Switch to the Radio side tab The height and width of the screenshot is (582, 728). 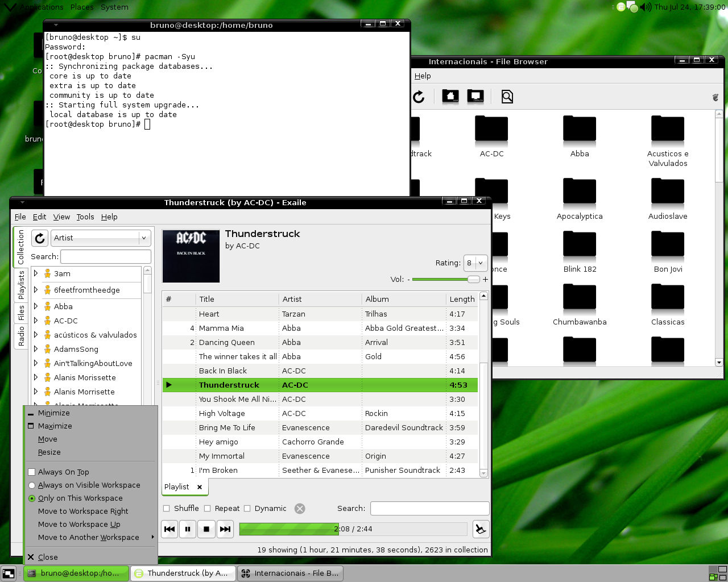pos(21,336)
